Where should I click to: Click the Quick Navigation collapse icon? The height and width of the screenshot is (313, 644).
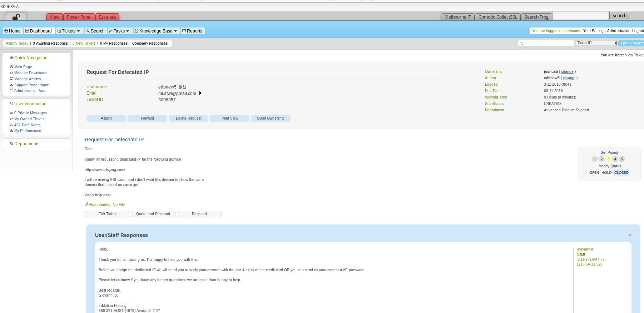point(11,57)
